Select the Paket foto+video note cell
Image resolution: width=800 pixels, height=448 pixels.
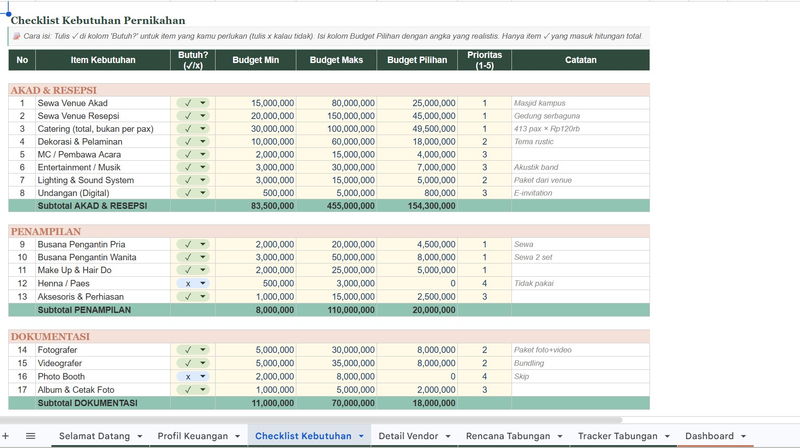pos(581,350)
